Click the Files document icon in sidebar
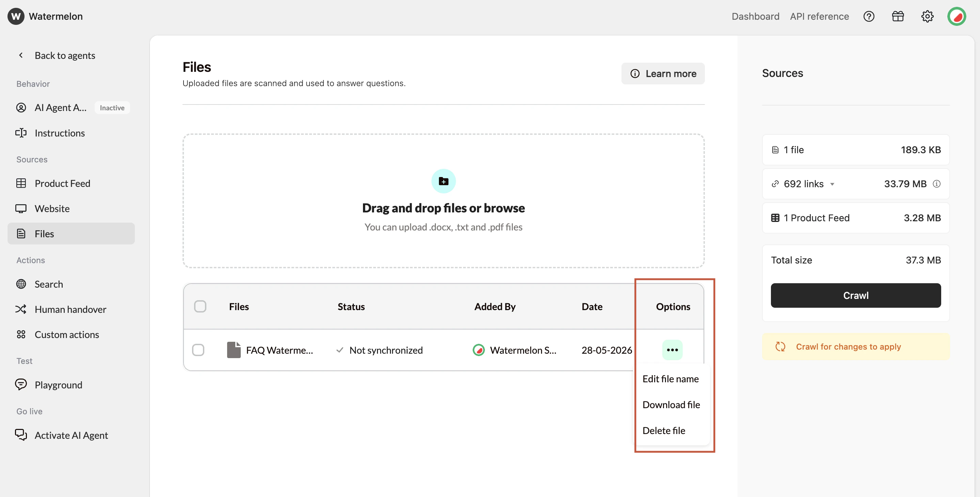Viewport: 980px width, 497px height. [21, 234]
